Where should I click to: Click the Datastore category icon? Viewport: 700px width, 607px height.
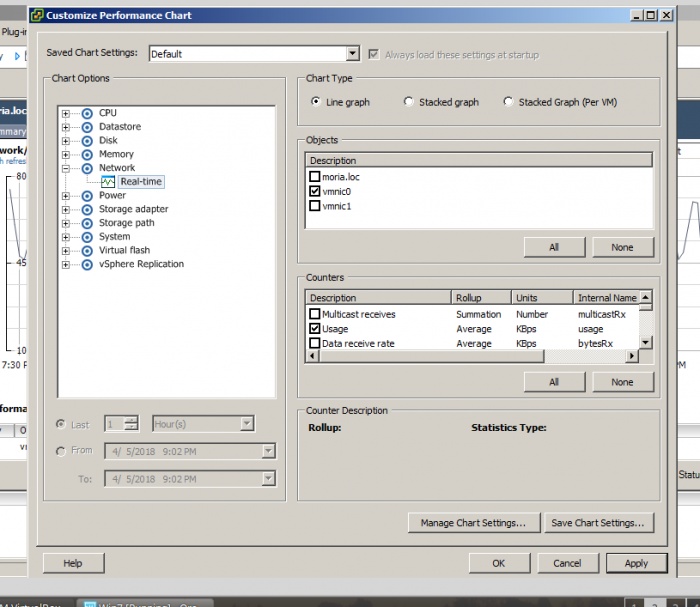point(88,127)
